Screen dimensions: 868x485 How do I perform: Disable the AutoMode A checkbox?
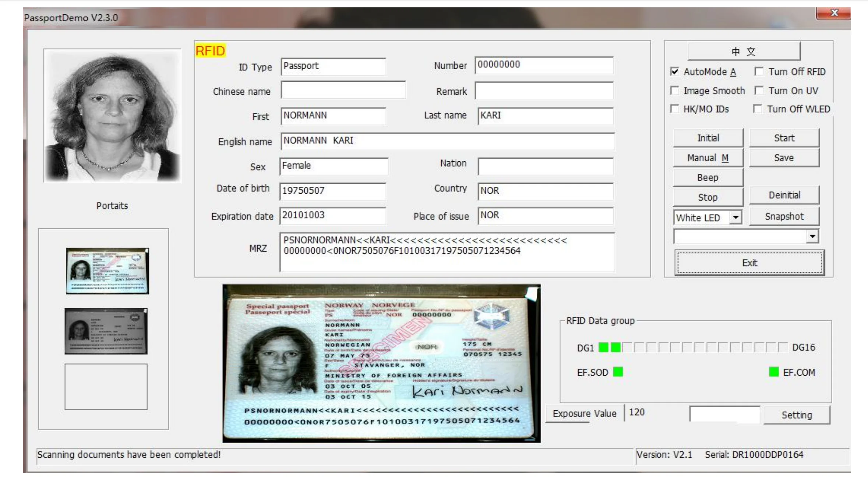coord(674,71)
